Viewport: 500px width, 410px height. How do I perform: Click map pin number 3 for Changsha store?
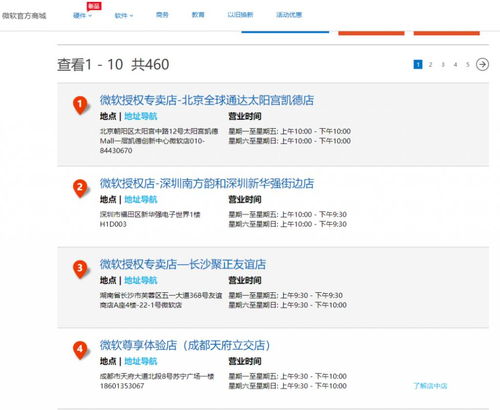pyautogui.click(x=80, y=269)
